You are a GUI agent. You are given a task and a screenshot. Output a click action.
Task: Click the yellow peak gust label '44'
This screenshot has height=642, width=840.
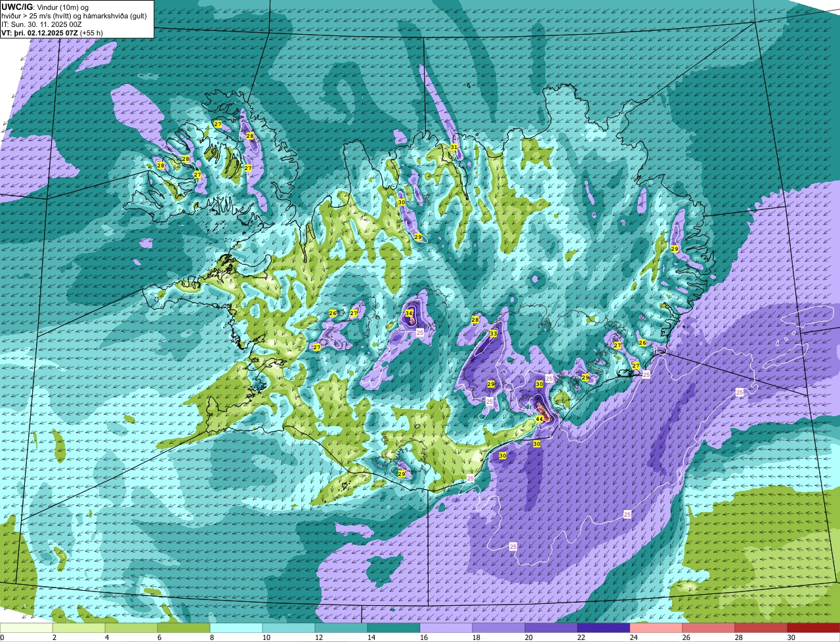point(539,418)
